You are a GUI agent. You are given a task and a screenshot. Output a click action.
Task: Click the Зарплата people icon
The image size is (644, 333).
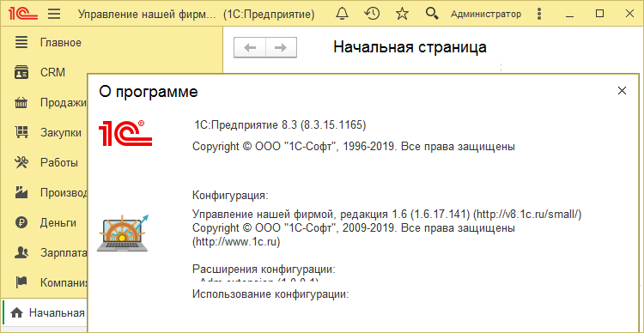pyautogui.click(x=21, y=252)
